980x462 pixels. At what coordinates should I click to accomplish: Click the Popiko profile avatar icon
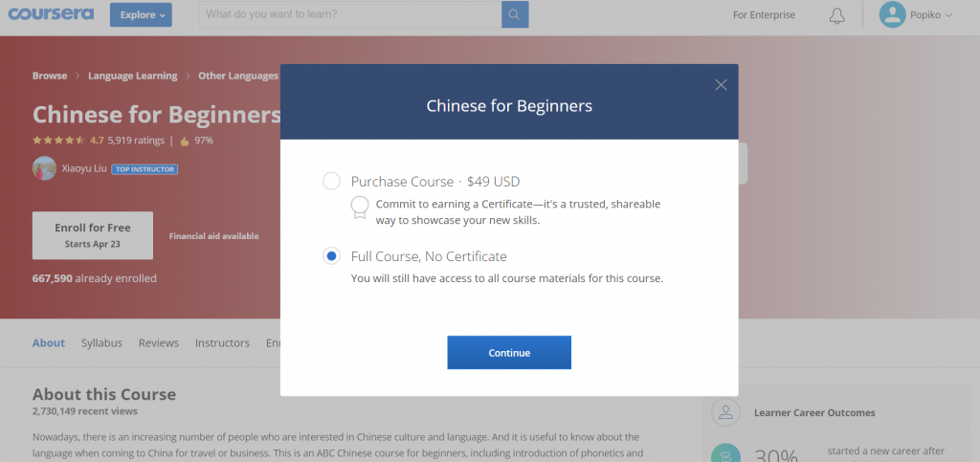(892, 14)
